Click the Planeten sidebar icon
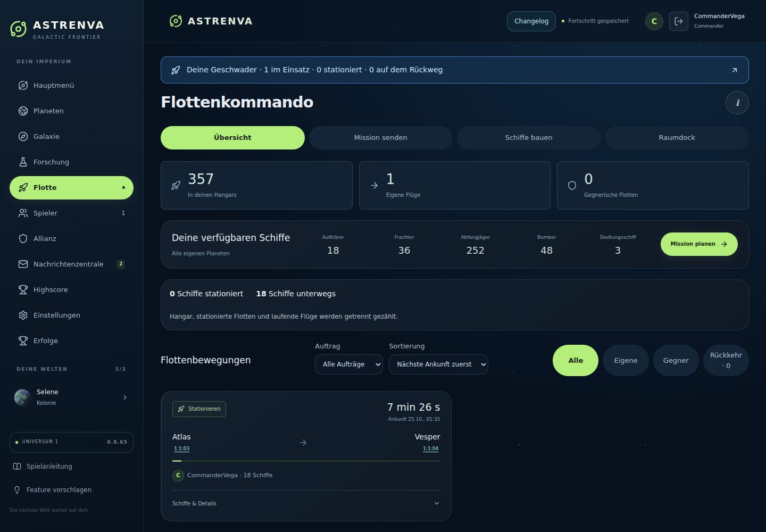Viewport: 766px width, 532px height. tap(23, 111)
